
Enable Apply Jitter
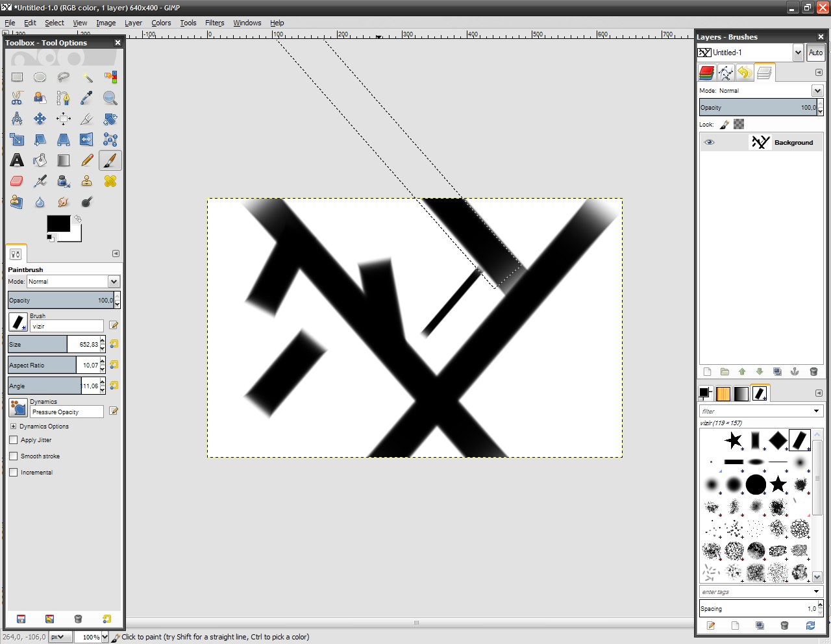click(x=13, y=440)
